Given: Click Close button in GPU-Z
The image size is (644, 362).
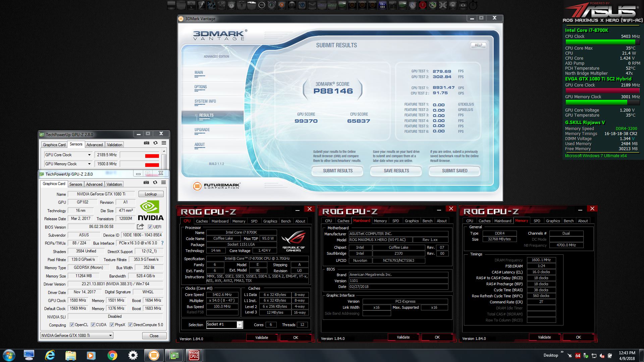Looking at the screenshot, I should [x=154, y=336].
